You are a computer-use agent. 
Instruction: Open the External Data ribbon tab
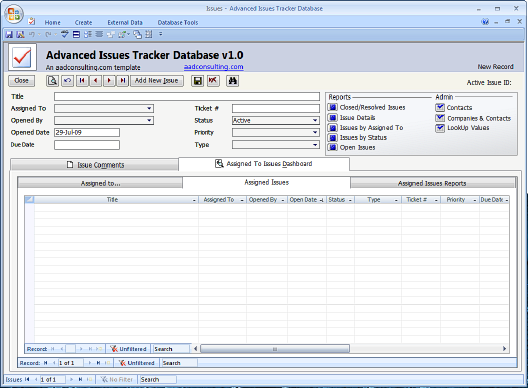pyautogui.click(x=125, y=23)
